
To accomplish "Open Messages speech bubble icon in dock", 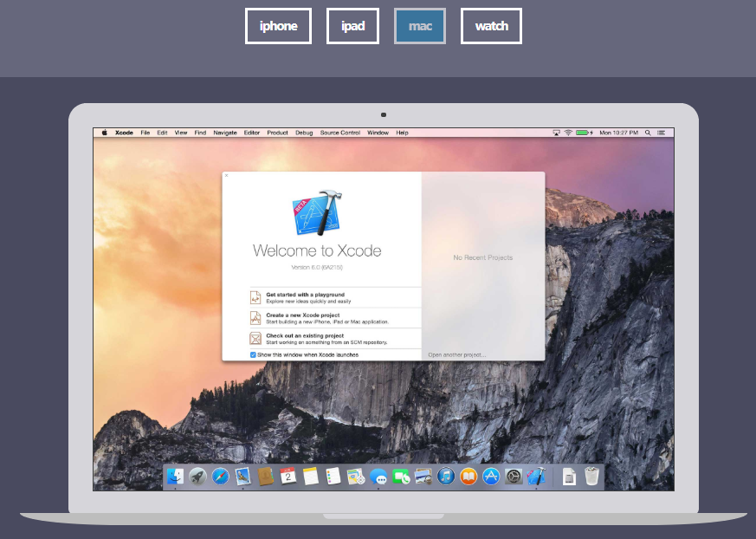I will click(x=378, y=477).
